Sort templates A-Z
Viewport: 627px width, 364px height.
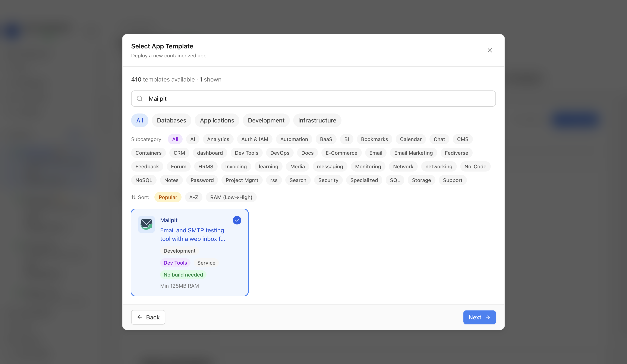click(x=193, y=197)
